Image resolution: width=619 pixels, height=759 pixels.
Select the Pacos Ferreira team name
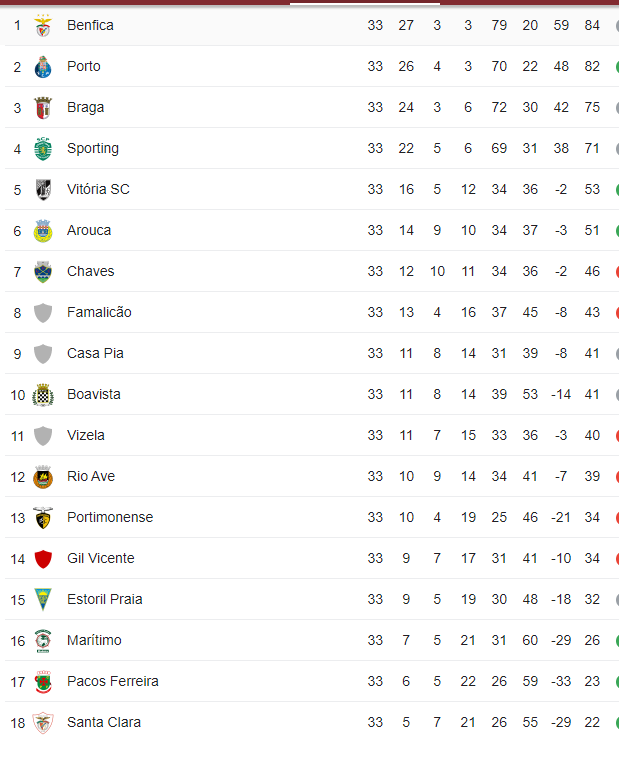click(113, 682)
